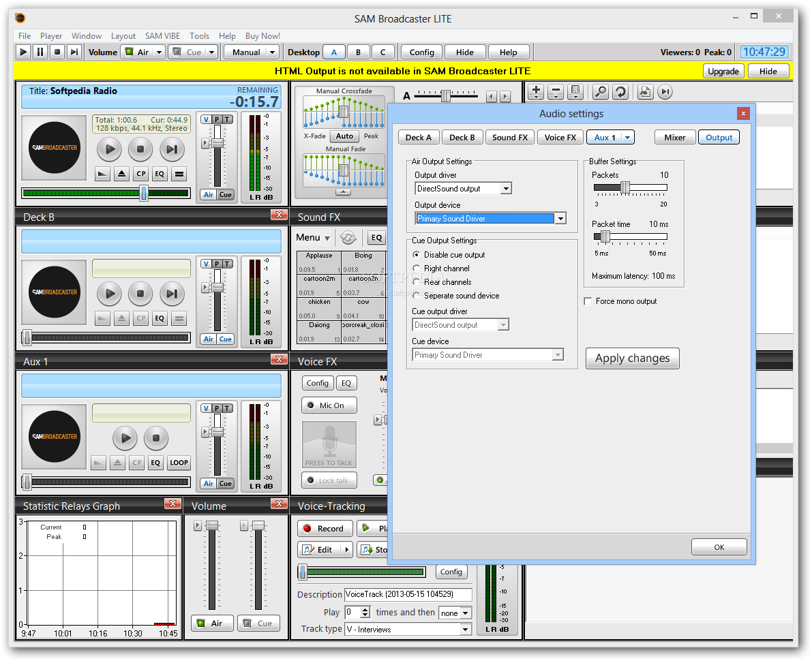Click the search magnifier icon in queue toolbar
812x661 pixels.
point(600,92)
